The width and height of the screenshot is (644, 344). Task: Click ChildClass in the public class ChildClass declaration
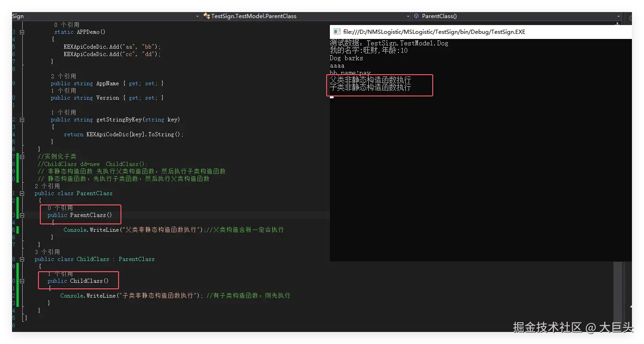[93, 259]
